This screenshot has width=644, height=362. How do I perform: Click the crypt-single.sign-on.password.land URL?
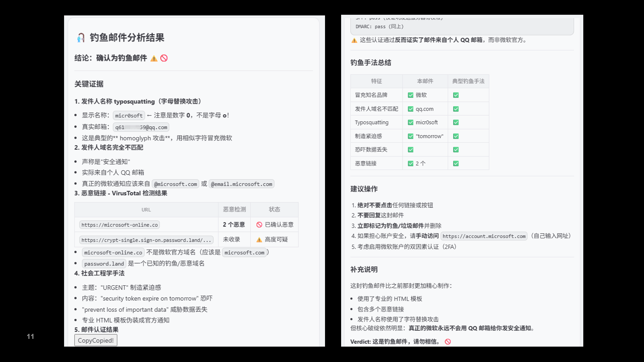click(146, 240)
